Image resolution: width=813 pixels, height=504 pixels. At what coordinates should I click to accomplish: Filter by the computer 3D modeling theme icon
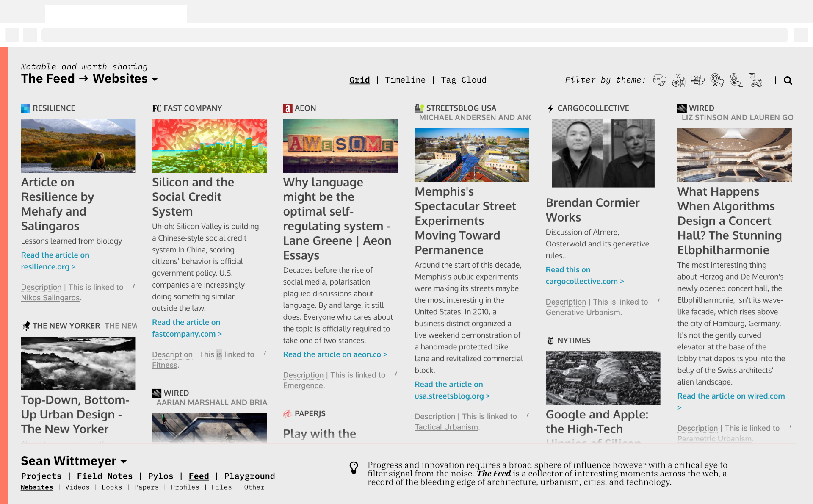pyautogui.click(x=697, y=80)
